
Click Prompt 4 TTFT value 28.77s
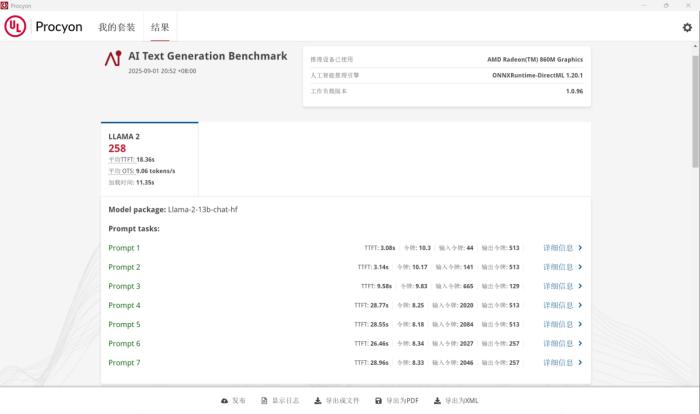[x=379, y=305]
